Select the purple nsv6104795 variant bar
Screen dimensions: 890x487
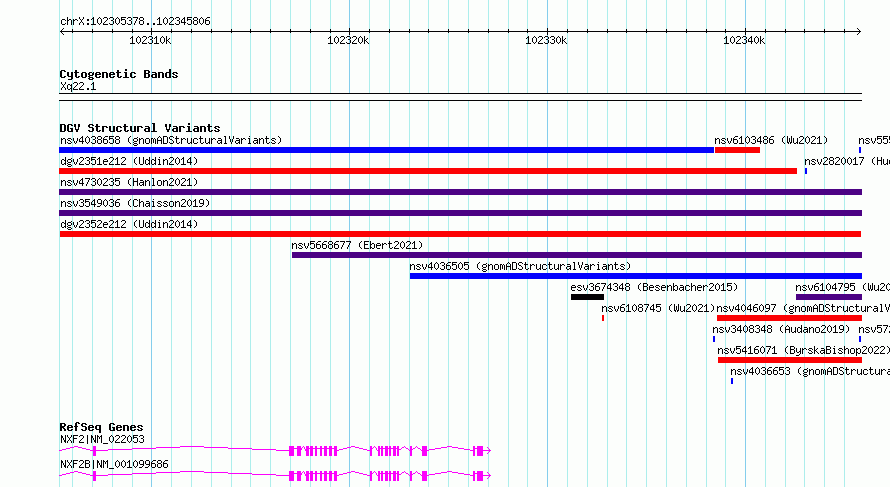coord(829,297)
